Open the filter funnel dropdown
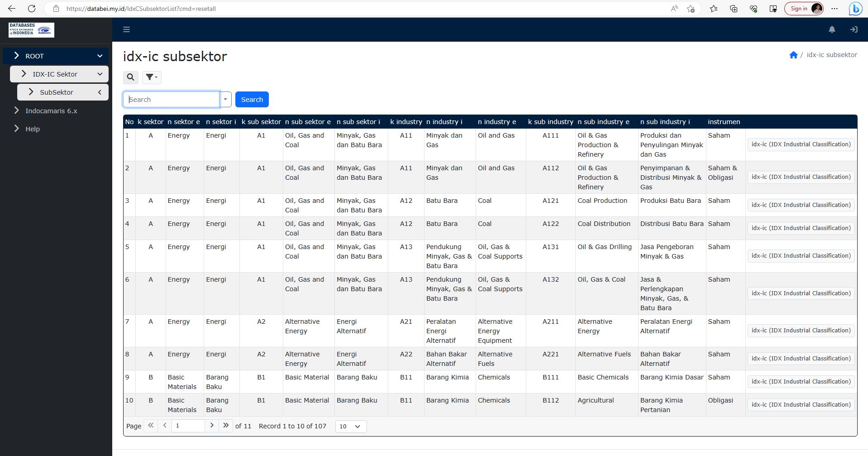Image resolution: width=868 pixels, height=456 pixels. point(152,77)
